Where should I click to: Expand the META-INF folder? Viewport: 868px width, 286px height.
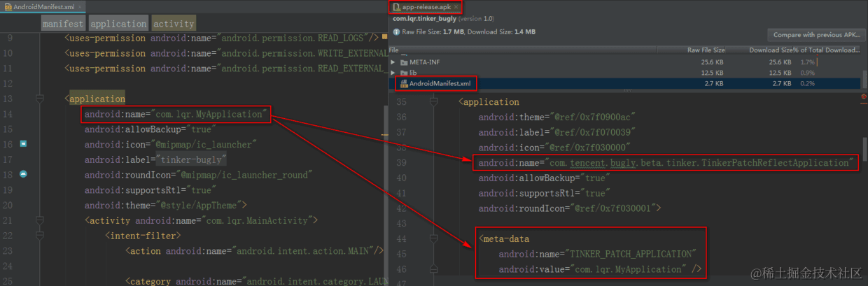coord(393,62)
